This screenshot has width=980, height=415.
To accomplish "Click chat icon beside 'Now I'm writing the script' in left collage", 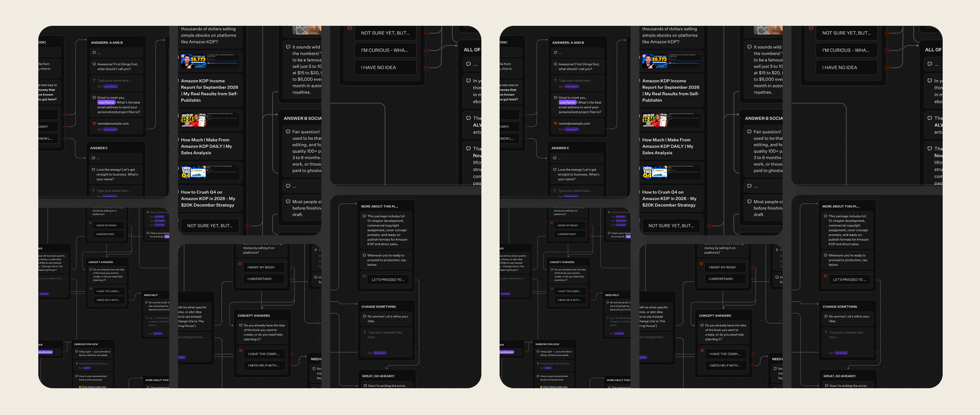I will 365,385.
